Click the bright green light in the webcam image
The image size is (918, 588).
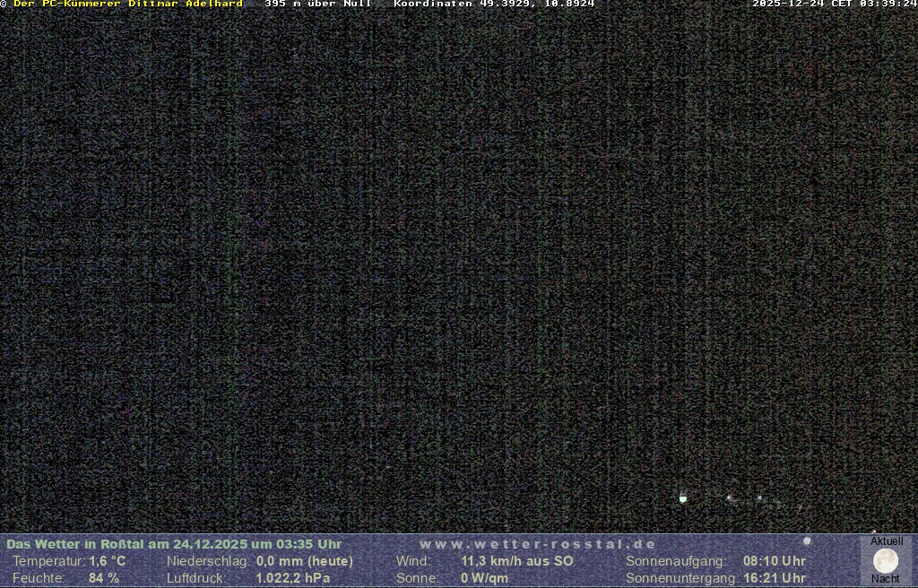[683, 498]
